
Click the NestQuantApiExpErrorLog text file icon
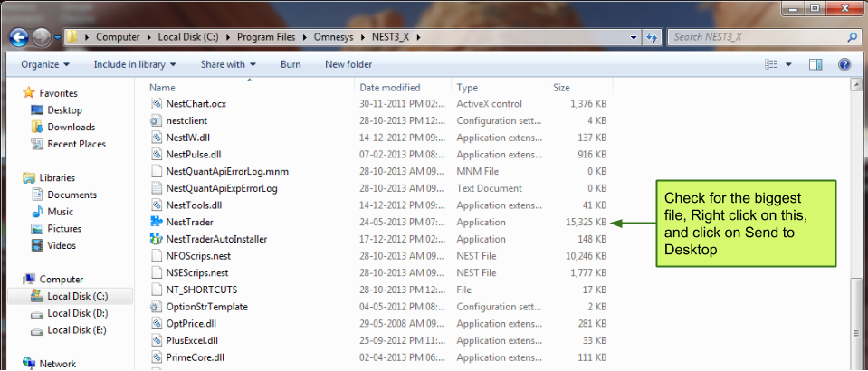156,188
